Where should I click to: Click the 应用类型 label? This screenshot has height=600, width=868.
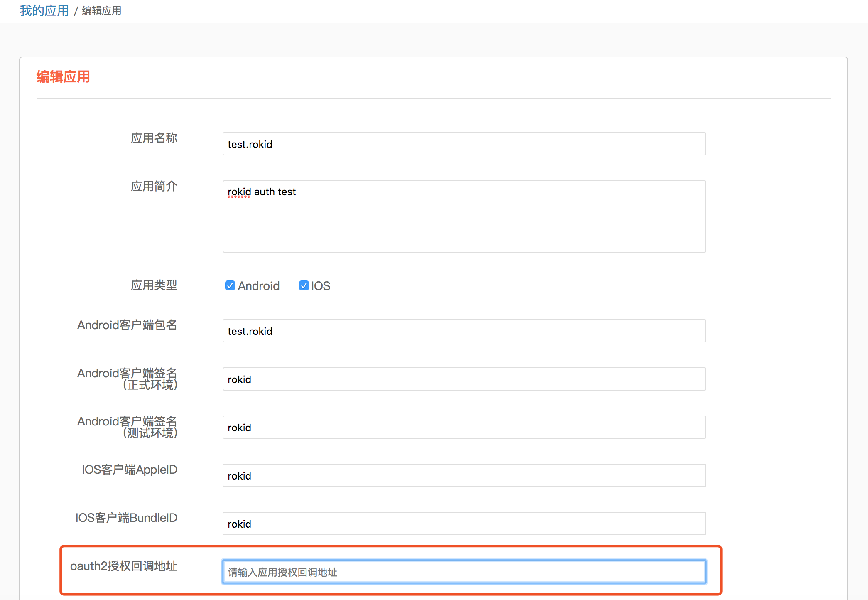click(x=154, y=285)
